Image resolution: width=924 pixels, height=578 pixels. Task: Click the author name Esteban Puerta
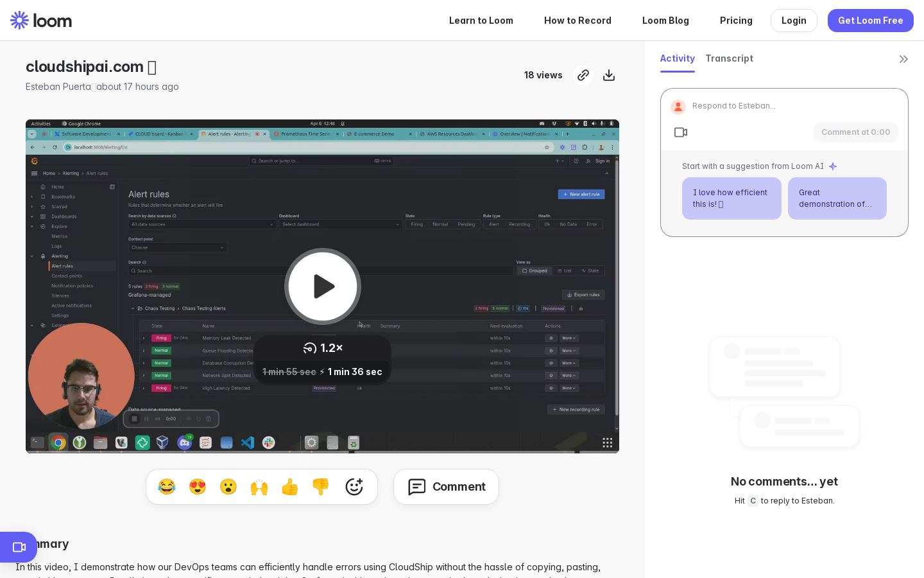(x=58, y=87)
